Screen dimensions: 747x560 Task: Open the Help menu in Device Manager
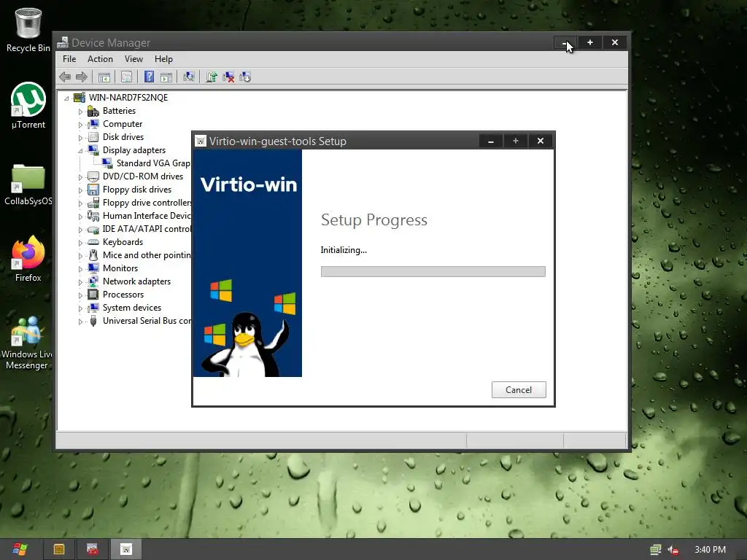coord(163,59)
